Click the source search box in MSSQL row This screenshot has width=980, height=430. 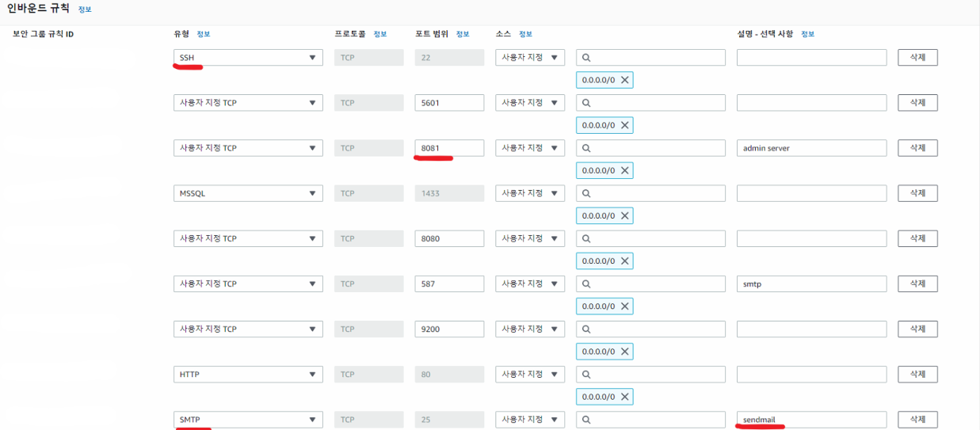(x=650, y=193)
